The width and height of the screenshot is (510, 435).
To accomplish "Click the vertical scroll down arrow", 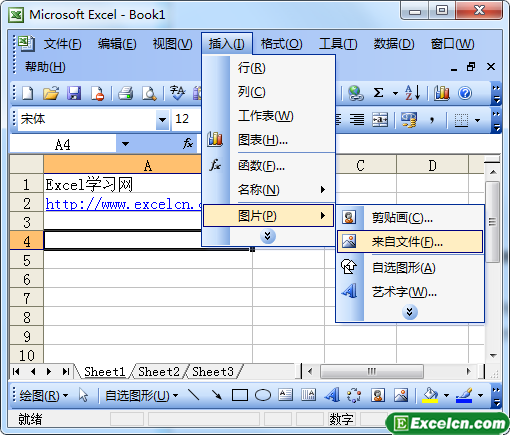I will (x=493, y=356).
